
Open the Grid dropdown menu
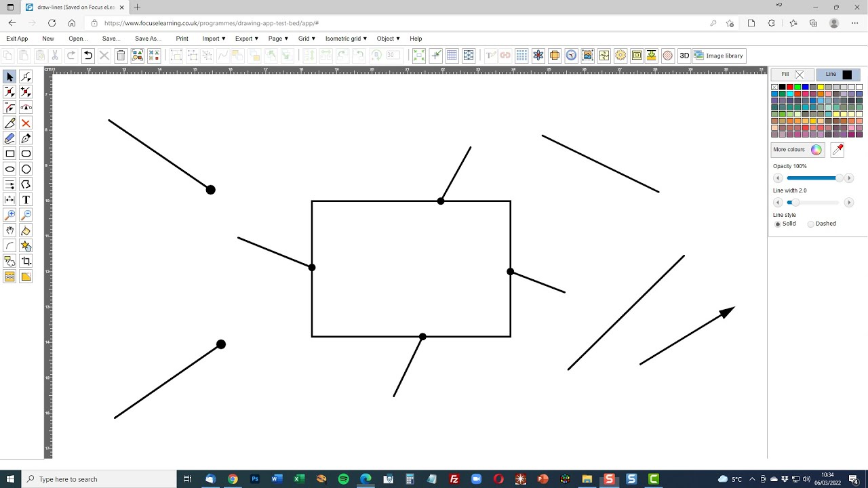[x=307, y=39]
